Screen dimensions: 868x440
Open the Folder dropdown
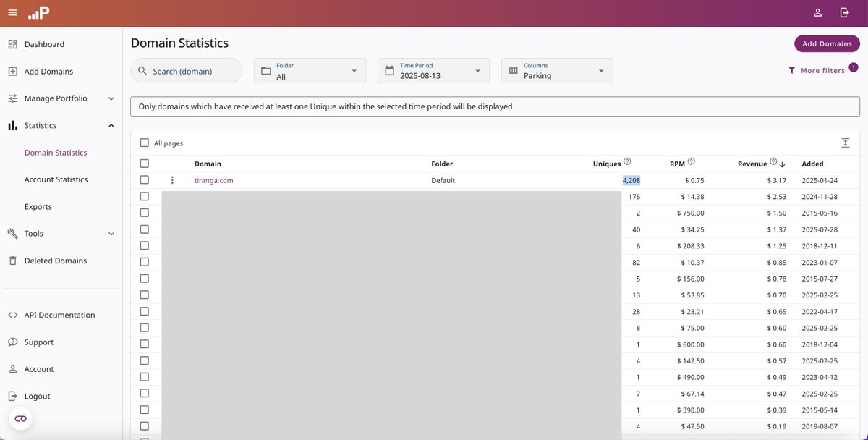click(x=310, y=71)
